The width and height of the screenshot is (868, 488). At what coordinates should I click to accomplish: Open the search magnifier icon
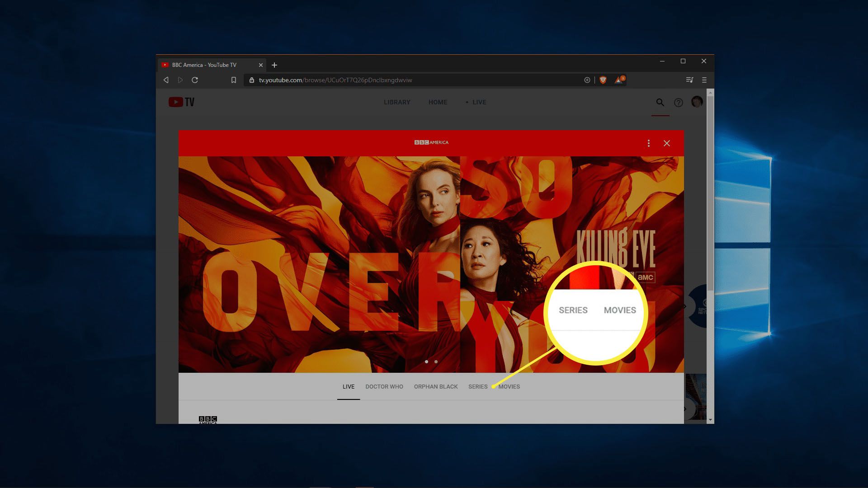pos(660,103)
